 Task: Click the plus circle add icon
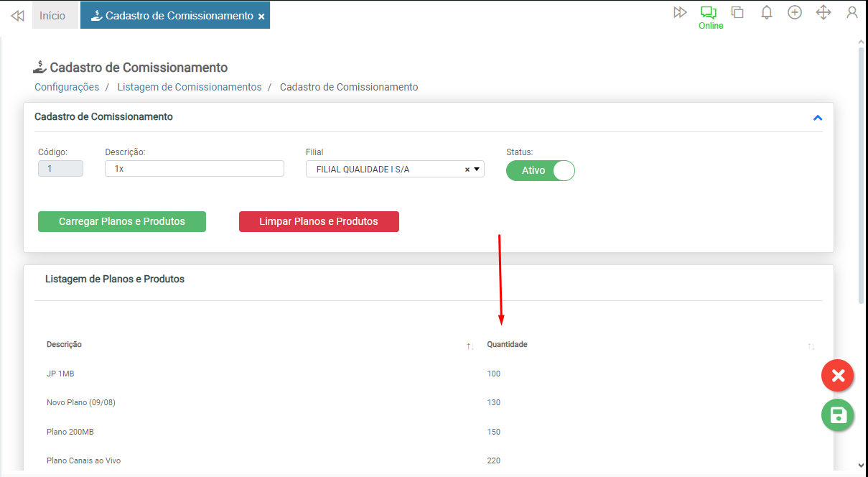[x=795, y=12]
